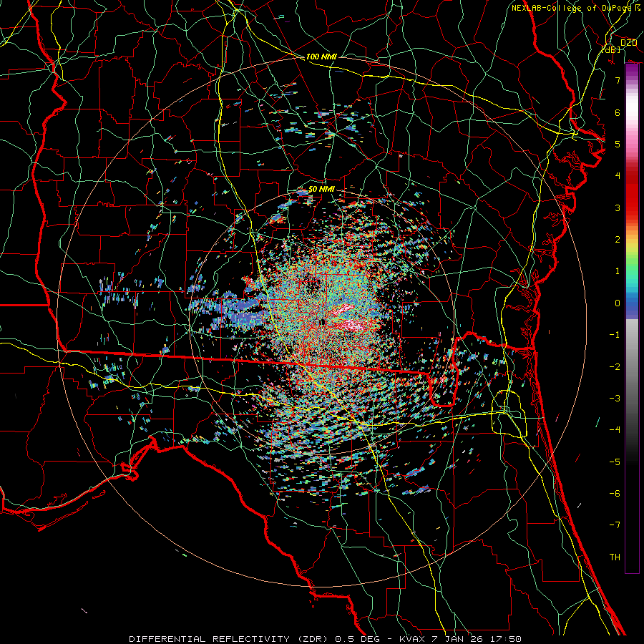Click the "1" label beside the color bar
This screenshot has width=644, height=644.
(618, 271)
